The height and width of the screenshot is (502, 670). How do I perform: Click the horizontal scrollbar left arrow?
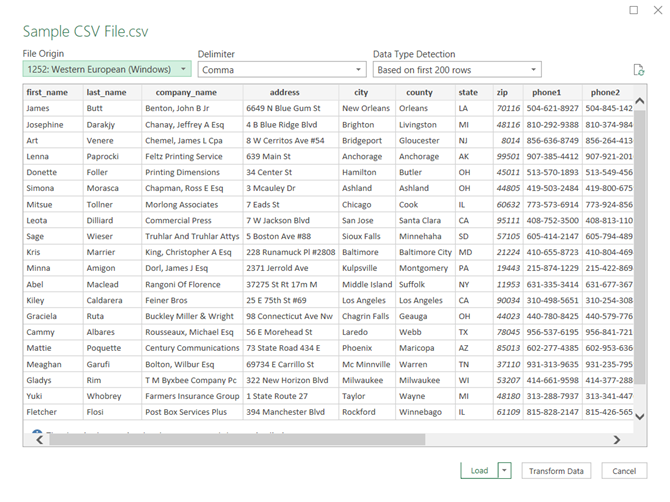39,440
